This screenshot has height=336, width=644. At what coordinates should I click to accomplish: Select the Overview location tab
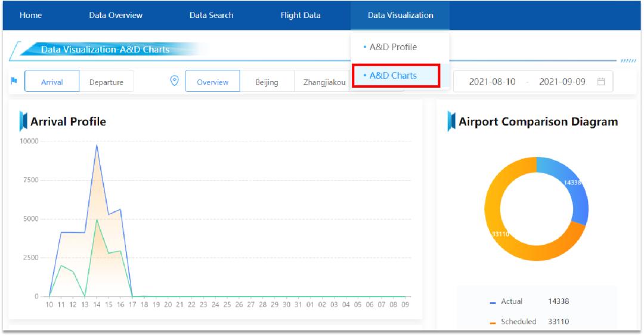point(213,81)
